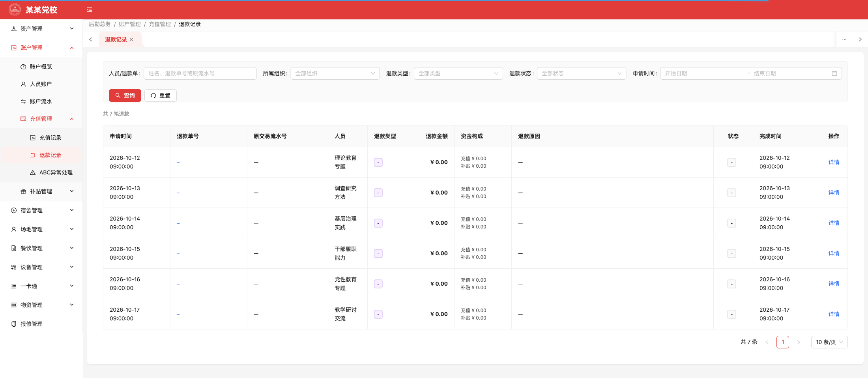This screenshot has height=378, width=868.
Task: Click the 报修管理 icon
Action: (14, 324)
